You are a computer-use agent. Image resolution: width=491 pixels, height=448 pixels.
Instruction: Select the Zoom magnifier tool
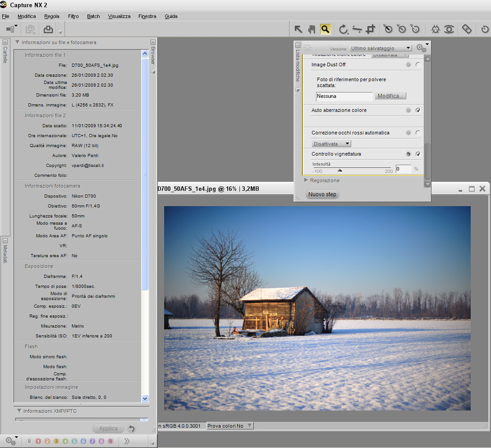point(326,29)
